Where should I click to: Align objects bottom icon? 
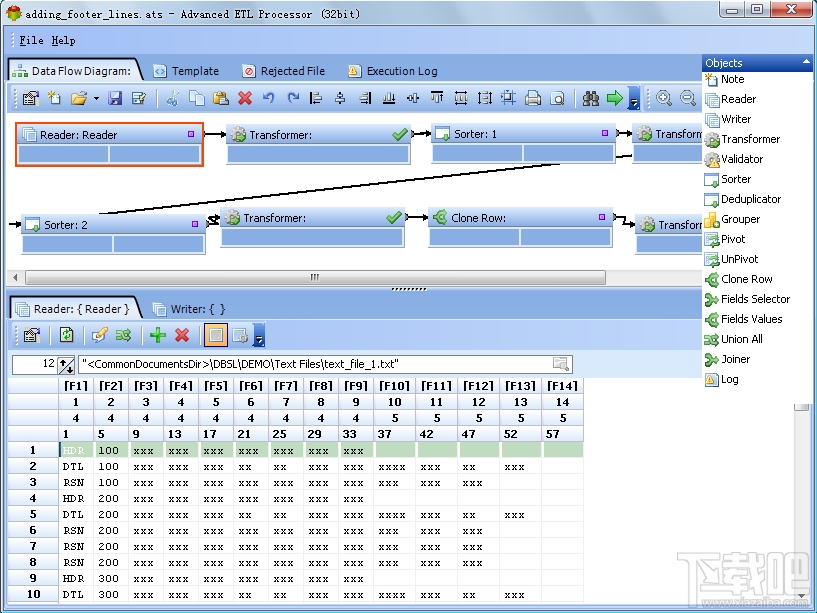(x=389, y=98)
